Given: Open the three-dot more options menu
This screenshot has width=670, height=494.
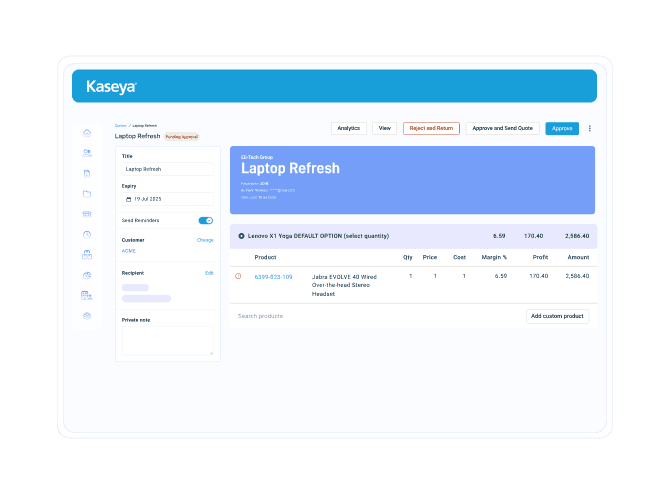Looking at the screenshot, I should pos(590,128).
